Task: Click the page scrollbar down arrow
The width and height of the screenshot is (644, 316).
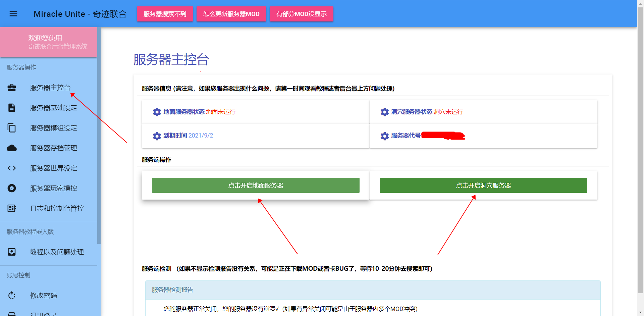Action: coord(640,313)
